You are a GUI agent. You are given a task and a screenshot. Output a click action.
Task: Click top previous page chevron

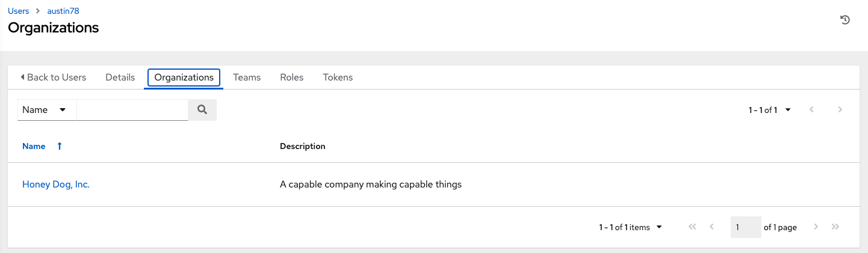click(812, 110)
